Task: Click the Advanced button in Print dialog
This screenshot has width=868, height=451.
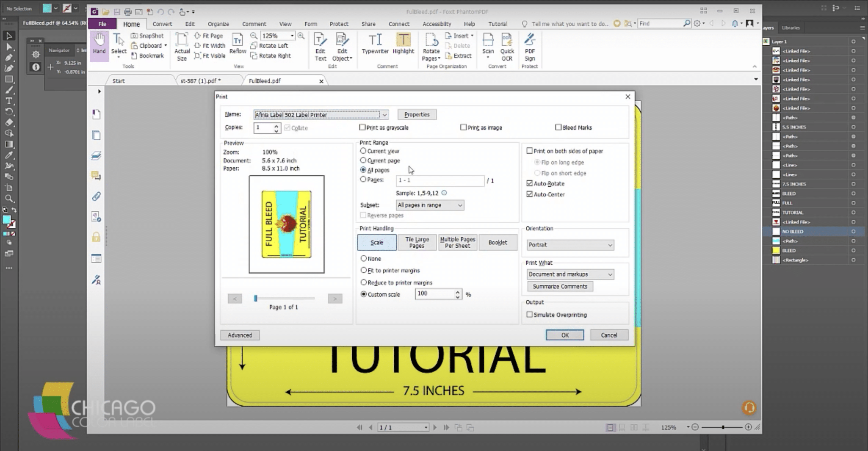Action: tap(240, 335)
